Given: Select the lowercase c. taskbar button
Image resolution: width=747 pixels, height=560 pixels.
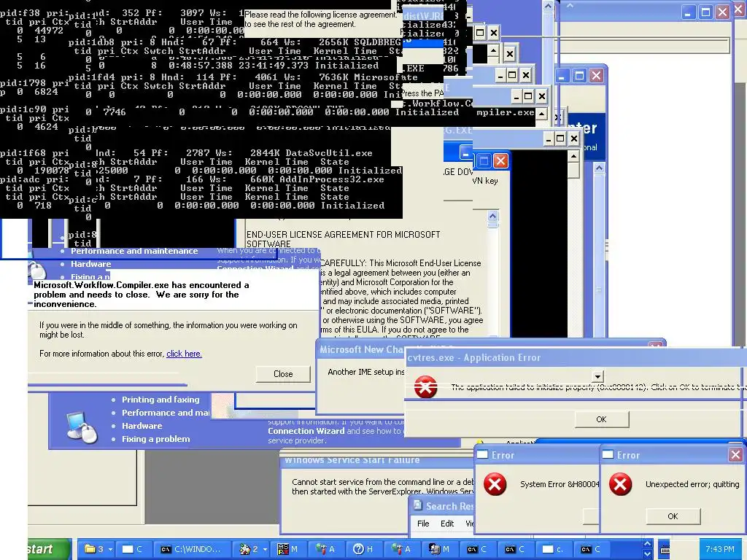Looking at the screenshot, I should 553,549.
